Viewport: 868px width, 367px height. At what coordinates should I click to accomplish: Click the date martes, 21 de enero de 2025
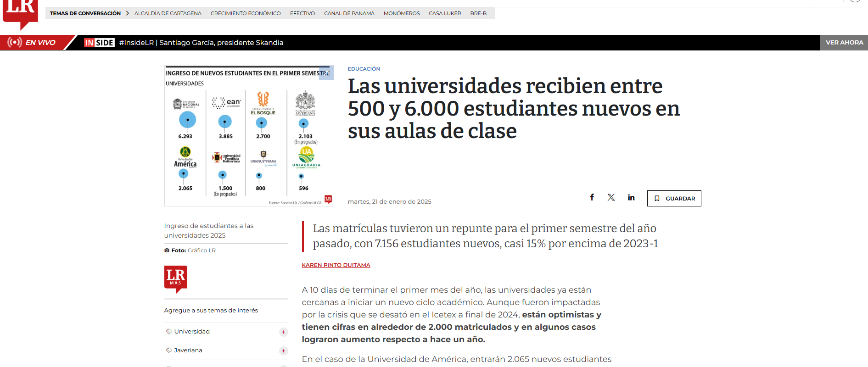coord(390,201)
